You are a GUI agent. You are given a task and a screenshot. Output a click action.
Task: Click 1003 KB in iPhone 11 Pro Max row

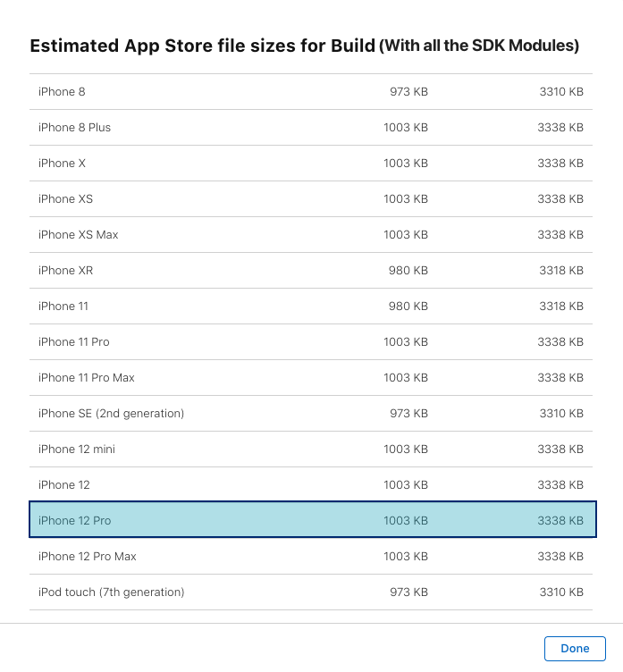pos(406,378)
